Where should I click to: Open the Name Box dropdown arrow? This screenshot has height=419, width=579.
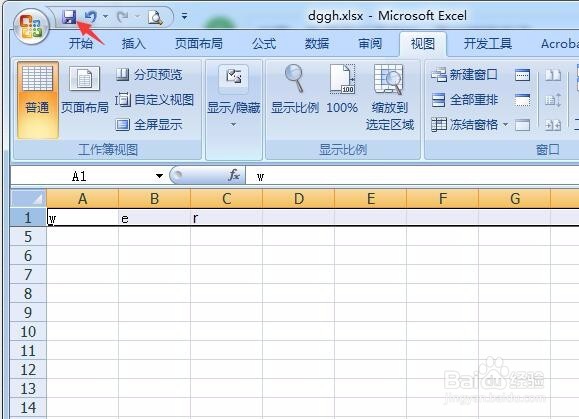click(160, 176)
